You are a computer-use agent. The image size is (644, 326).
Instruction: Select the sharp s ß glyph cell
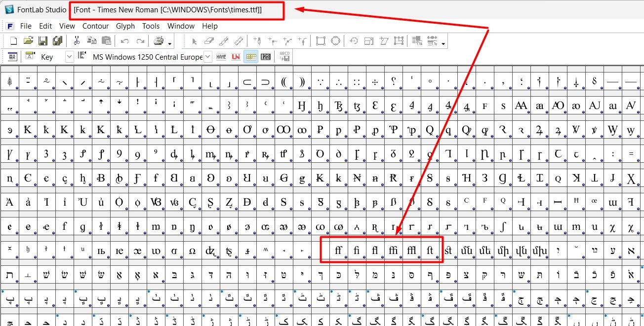pos(393,202)
